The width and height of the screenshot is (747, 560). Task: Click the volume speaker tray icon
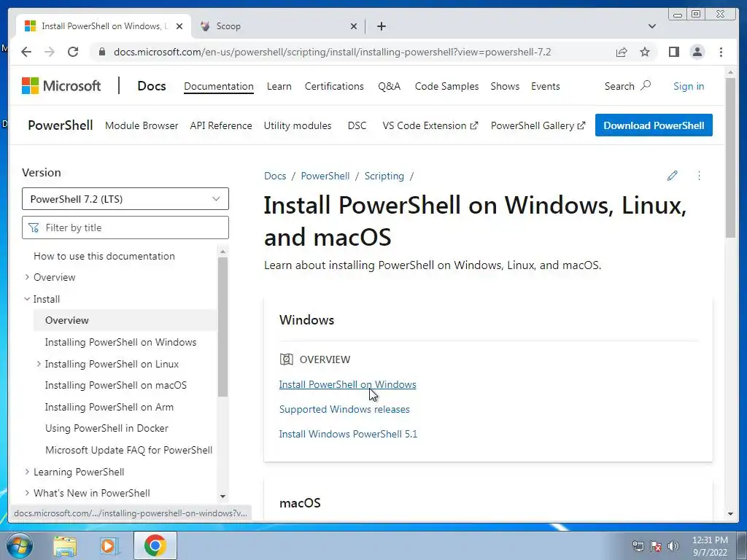click(673, 546)
